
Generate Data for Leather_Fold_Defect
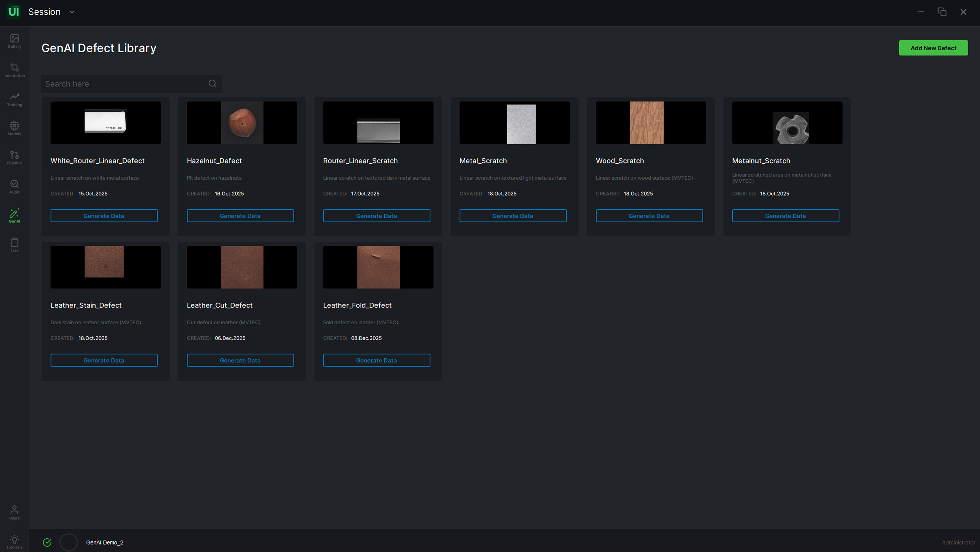coord(376,360)
